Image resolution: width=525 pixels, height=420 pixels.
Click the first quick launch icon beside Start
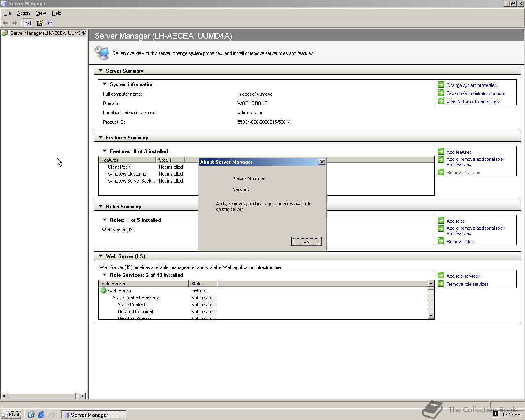pos(31,415)
